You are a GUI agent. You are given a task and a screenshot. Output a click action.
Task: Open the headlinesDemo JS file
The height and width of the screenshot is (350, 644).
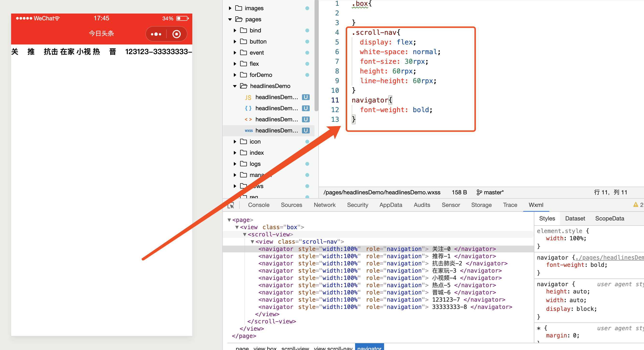(x=276, y=97)
